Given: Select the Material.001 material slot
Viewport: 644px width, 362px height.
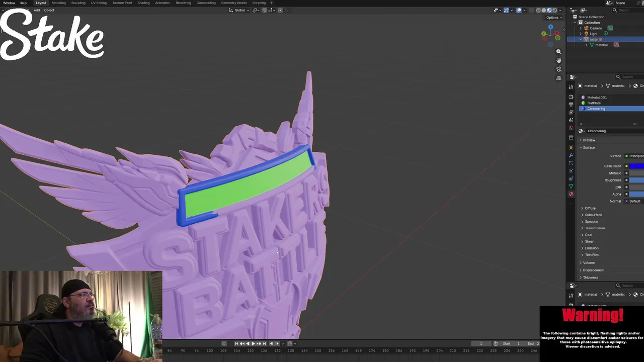Looking at the screenshot, I should tap(611, 98).
